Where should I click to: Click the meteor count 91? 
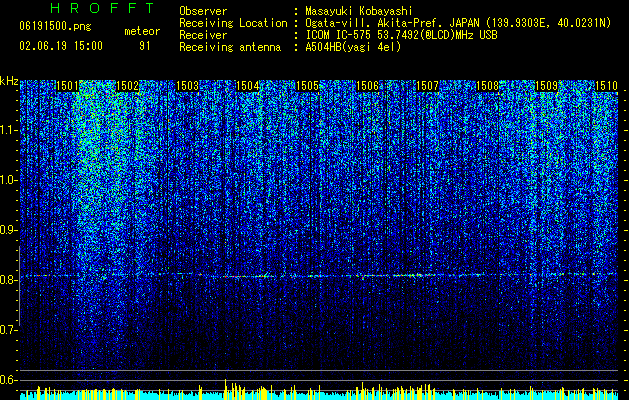click(145, 46)
